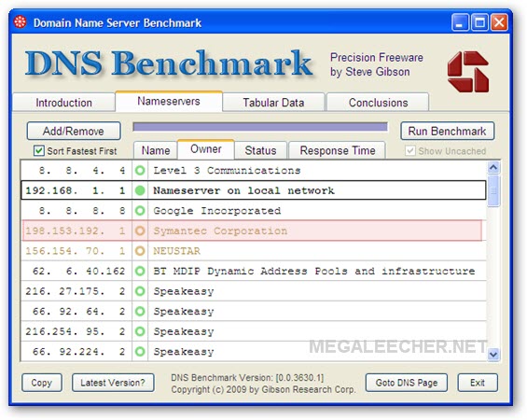Click orange circle beside Symantec Corporation

140,231
